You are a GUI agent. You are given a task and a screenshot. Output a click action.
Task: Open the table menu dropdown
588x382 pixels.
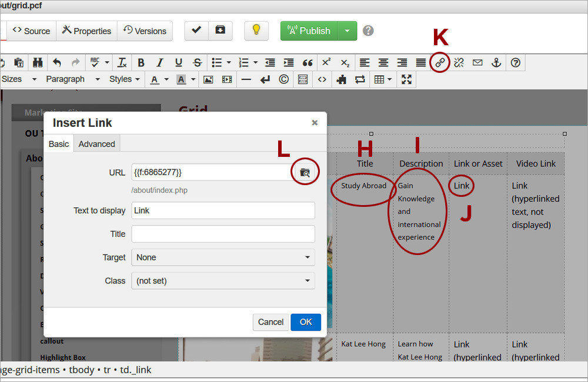383,79
